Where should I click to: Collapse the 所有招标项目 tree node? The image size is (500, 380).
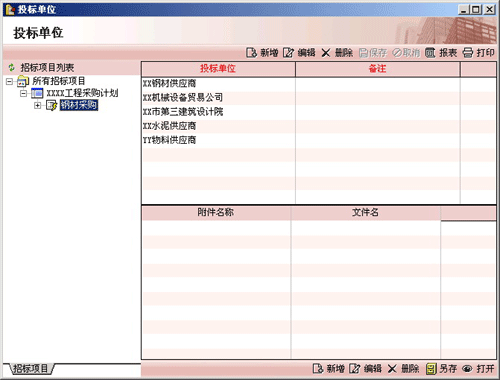[x=10, y=81]
